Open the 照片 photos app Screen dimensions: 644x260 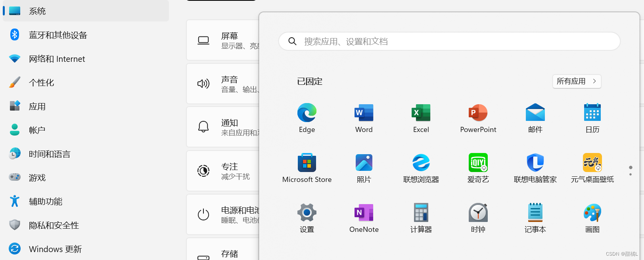[364, 168]
